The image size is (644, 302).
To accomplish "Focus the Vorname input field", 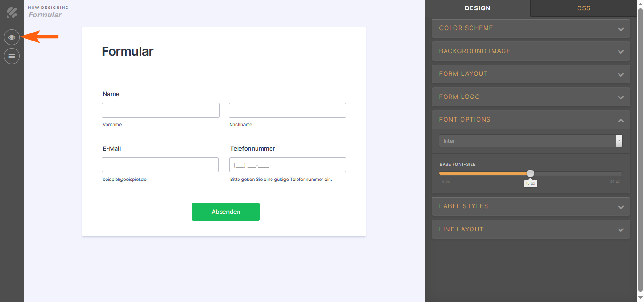I will click(x=161, y=110).
